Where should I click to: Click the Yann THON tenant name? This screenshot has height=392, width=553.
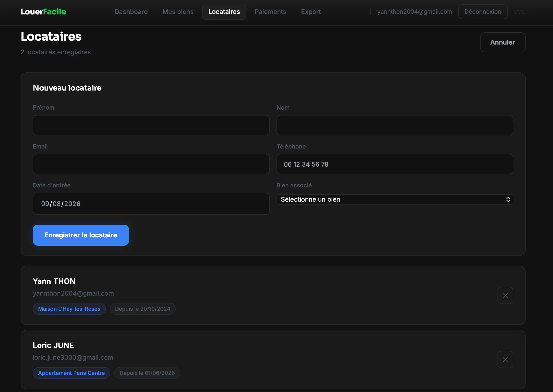tap(54, 281)
